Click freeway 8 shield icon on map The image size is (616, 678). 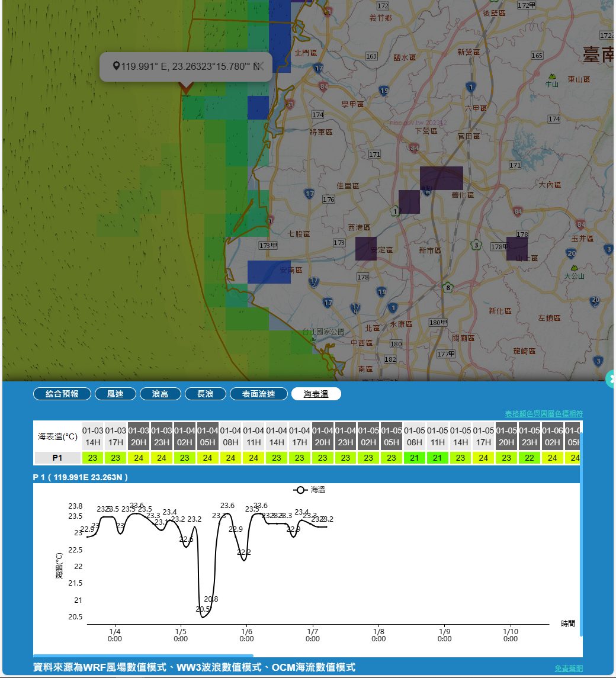tap(448, 288)
